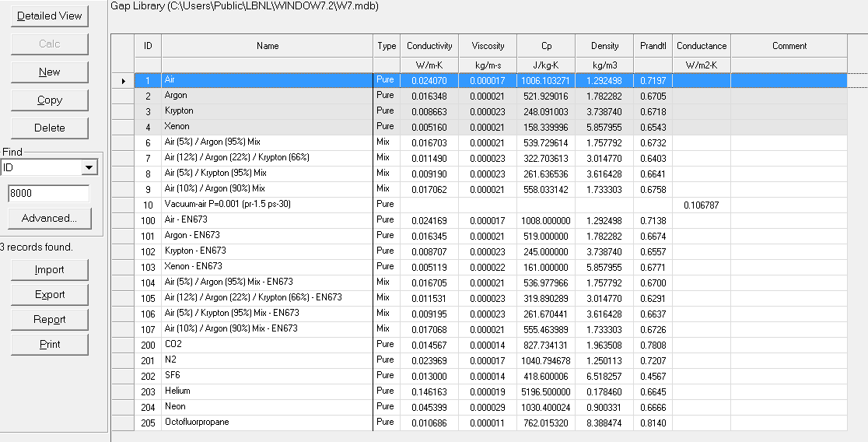Generate a Report
Image resolution: width=868 pixels, height=442 pixels.
(49, 319)
